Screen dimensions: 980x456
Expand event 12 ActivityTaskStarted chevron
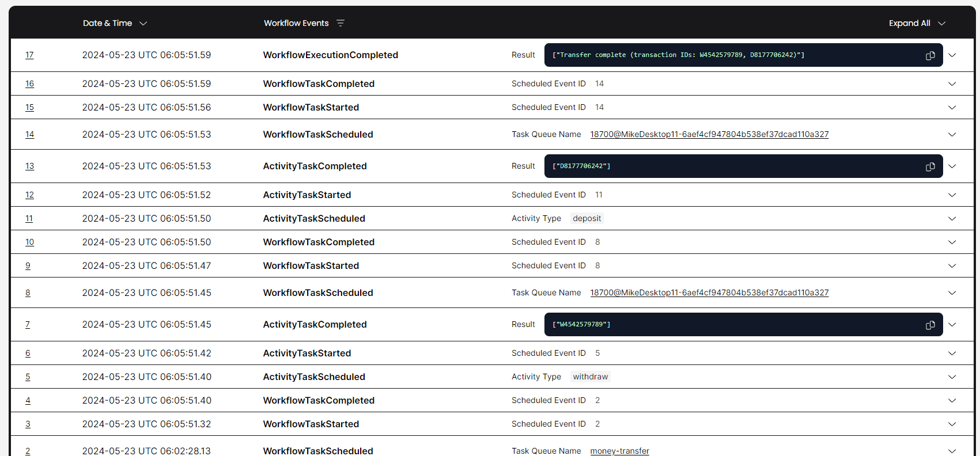tap(952, 195)
